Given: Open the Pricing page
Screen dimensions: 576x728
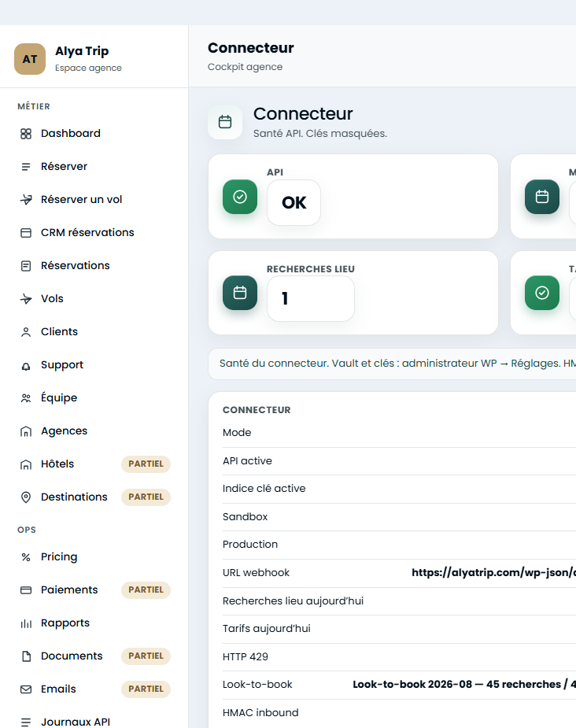Looking at the screenshot, I should coord(94,557).
